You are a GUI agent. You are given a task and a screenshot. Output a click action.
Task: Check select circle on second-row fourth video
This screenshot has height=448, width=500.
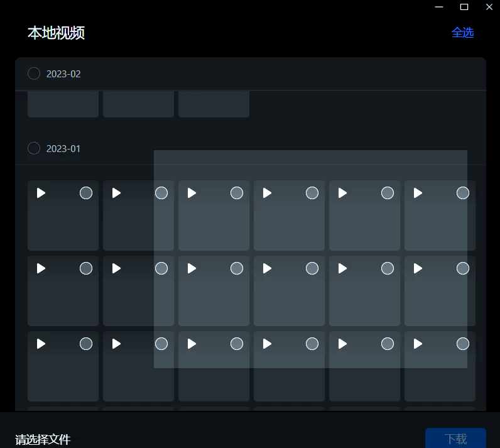click(x=312, y=268)
